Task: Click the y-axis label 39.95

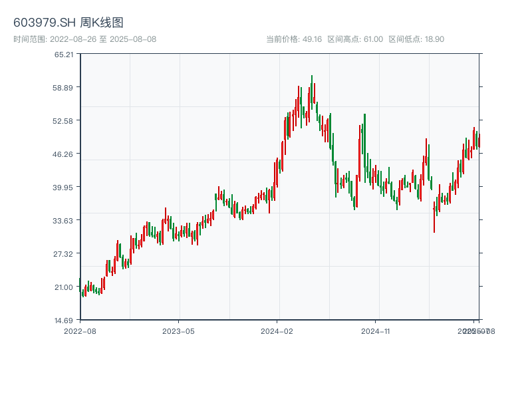Action: [x=63, y=188]
